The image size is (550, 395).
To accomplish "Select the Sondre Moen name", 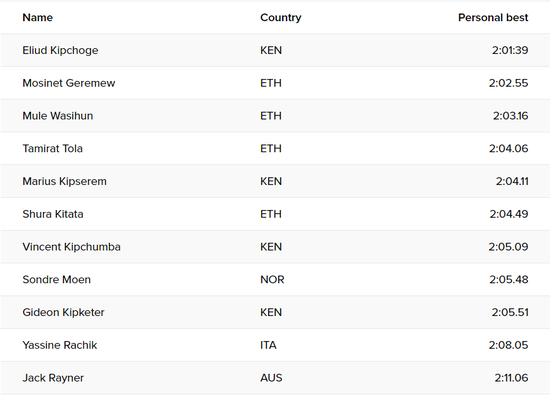I will coord(56,280).
